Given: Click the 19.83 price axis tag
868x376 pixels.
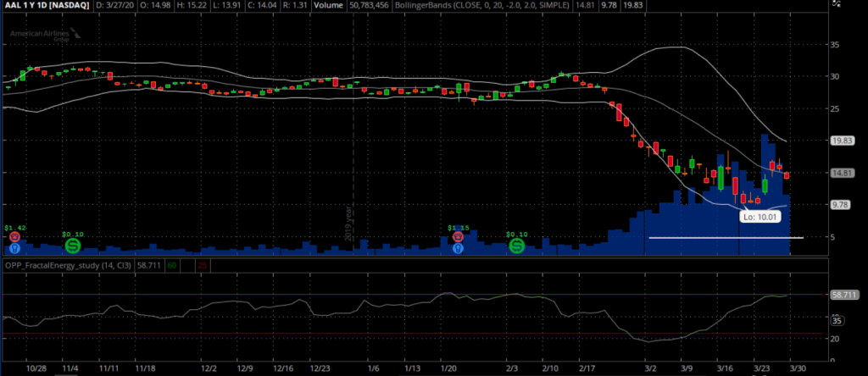Looking at the screenshot, I should pyautogui.click(x=843, y=141).
